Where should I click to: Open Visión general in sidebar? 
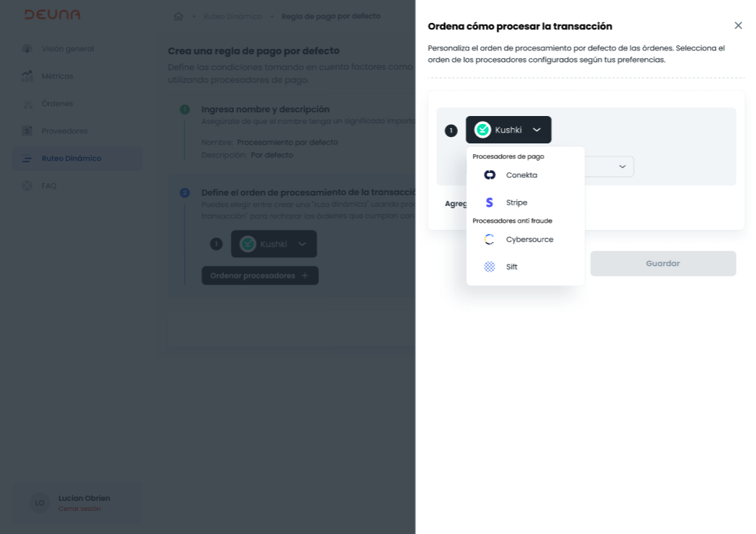click(x=77, y=49)
